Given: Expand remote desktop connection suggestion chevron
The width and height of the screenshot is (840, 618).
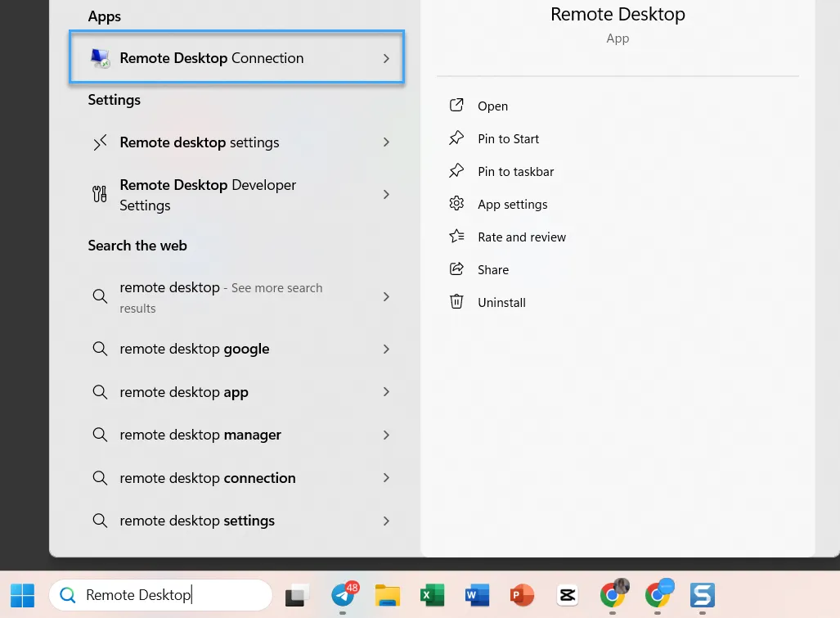Looking at the screenshot, I should pyautogui.click(x=386, y=477).
